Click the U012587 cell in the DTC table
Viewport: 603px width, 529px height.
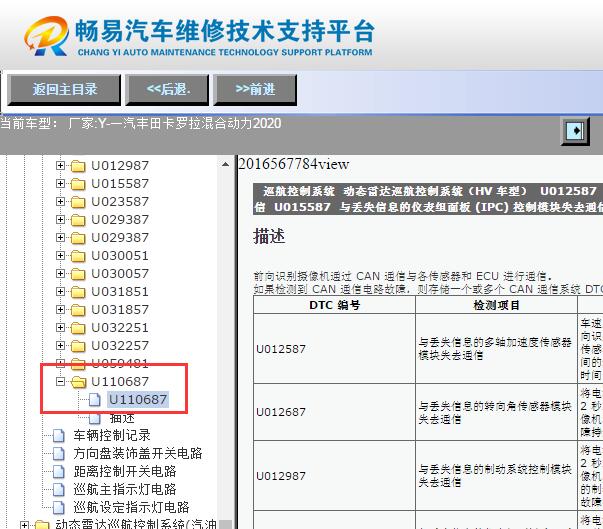[x=334, y=349]
